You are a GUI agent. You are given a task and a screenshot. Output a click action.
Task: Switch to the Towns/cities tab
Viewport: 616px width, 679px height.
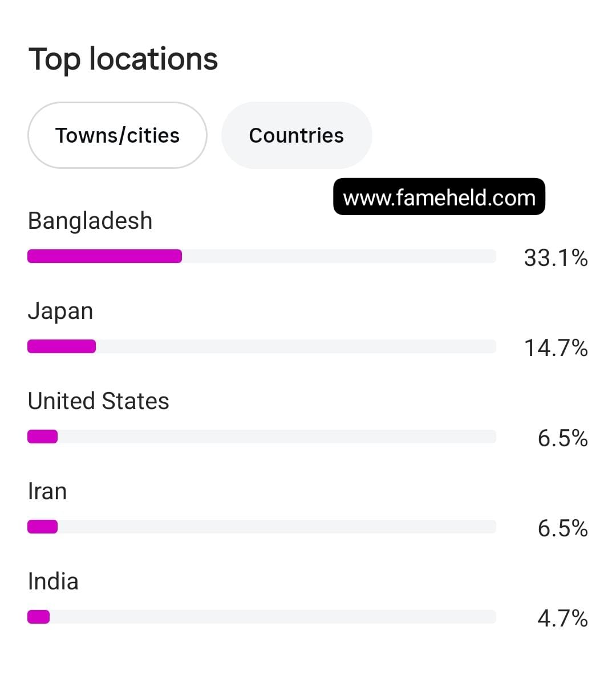[x=117, y=135]
